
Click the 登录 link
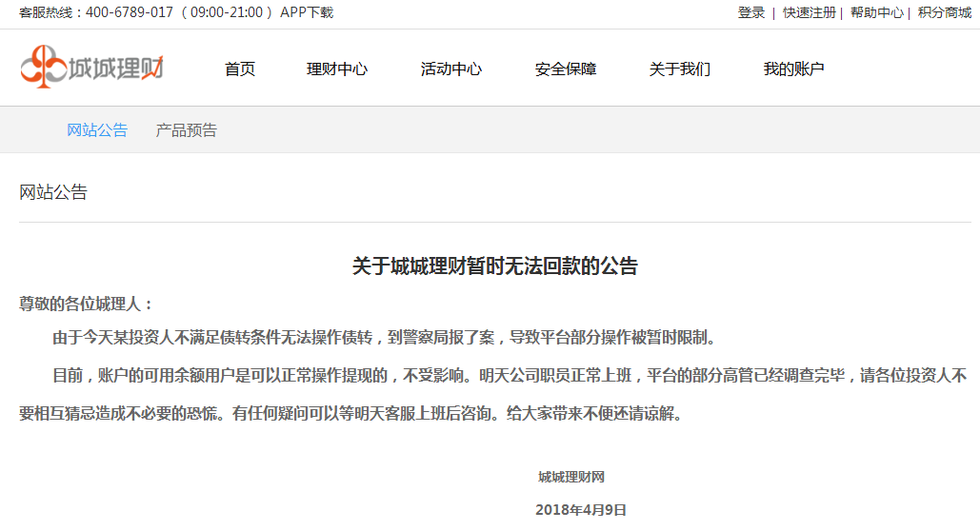(751, 12)
